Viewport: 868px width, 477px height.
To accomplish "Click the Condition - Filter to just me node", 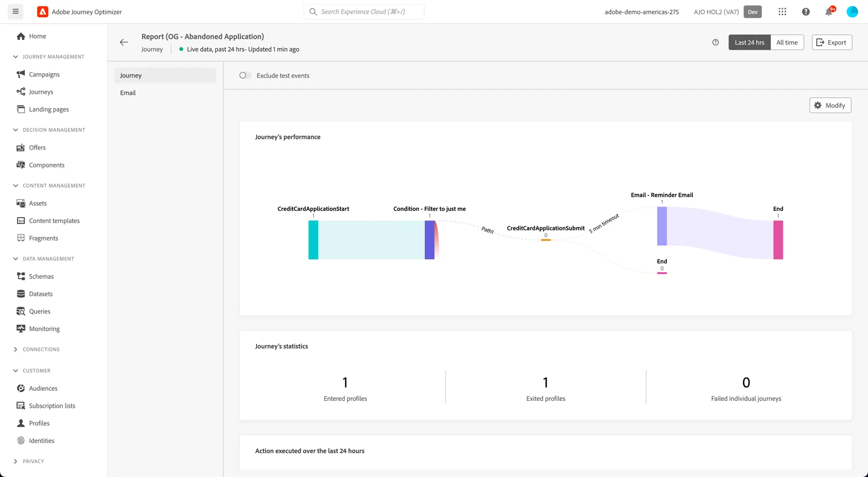I will coord(430,240).
